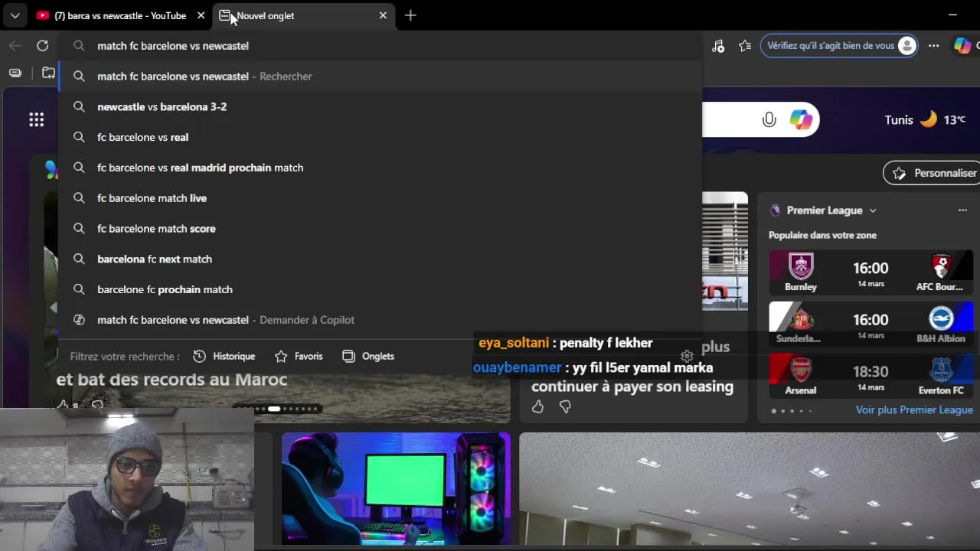Open Sunderland vs B&H Albion match
The image size is (980, 551).
tap(871, 324)
